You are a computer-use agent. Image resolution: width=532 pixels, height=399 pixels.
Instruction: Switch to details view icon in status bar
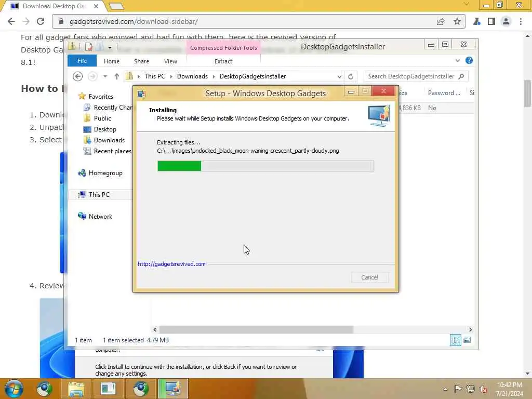[455, 340]
